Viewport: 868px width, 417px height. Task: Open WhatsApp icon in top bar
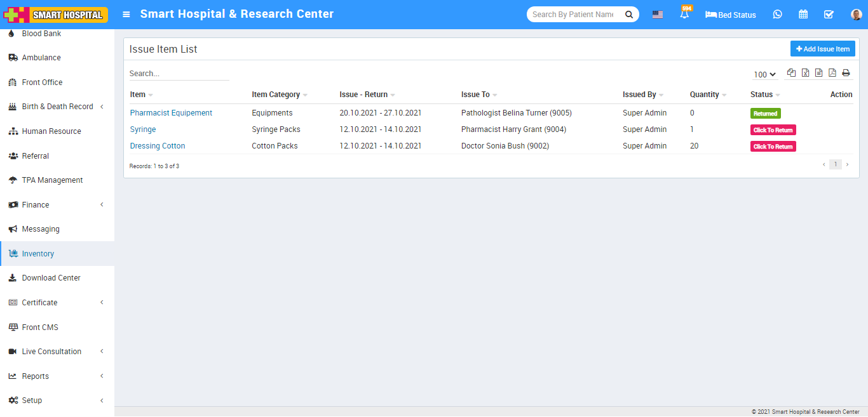coord(777,15)
